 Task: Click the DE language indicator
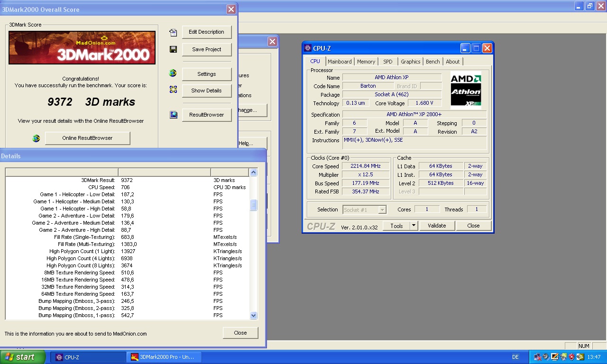515,357
